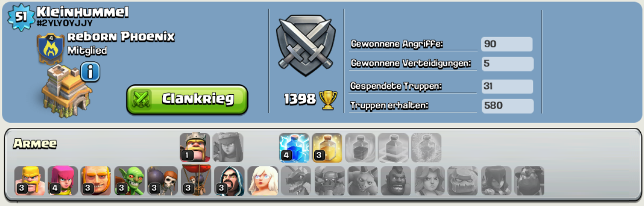The height and width of the screenshot is (206, 644).
Task: Select the Balloon troop icon
Action: coord(196,181)
